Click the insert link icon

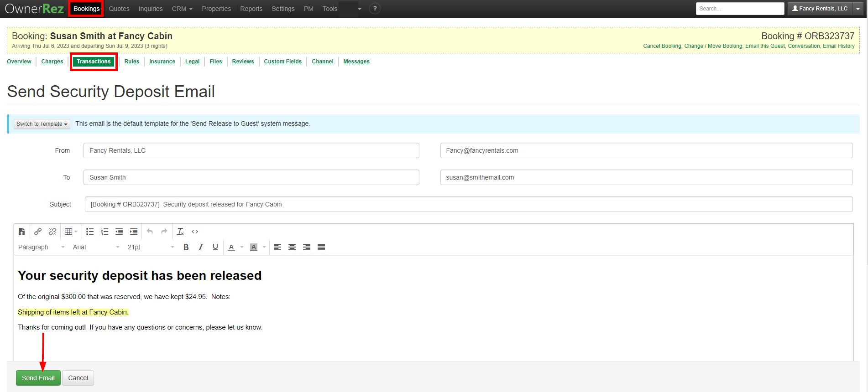pos(38,232)
